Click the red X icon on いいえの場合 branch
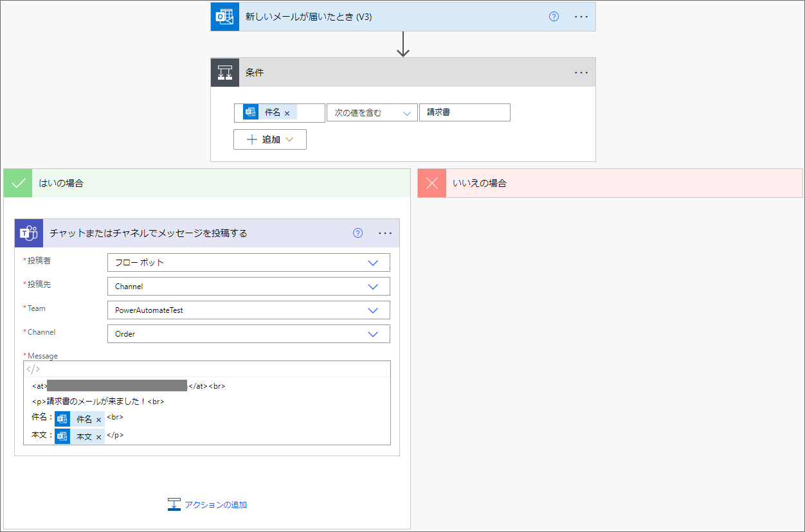 coord(431,183)
